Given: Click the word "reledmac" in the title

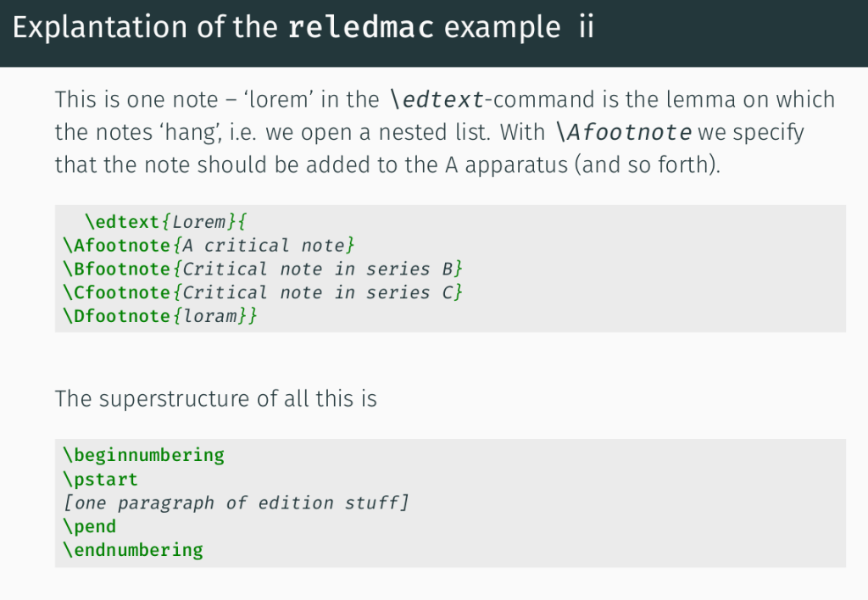Looking at the screenshot, I should 361,28.
